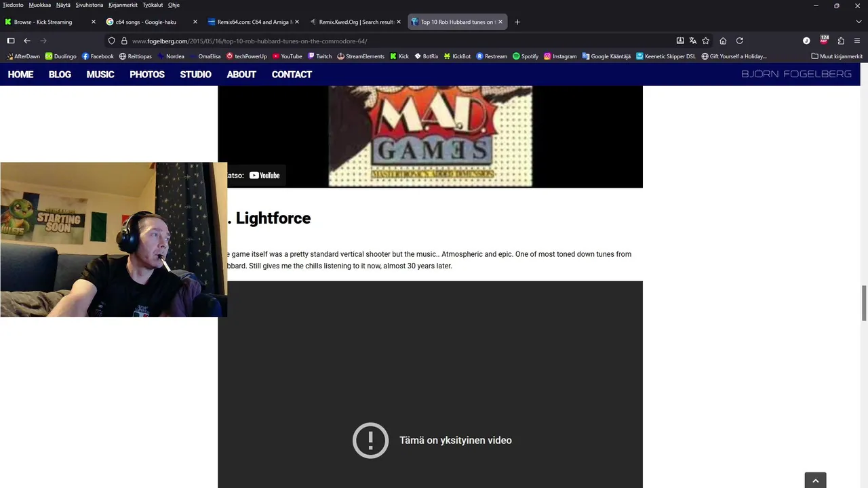868x488 pixels.
Task: Open the Sivuhistoria menu
Action: tap(90, 5)
